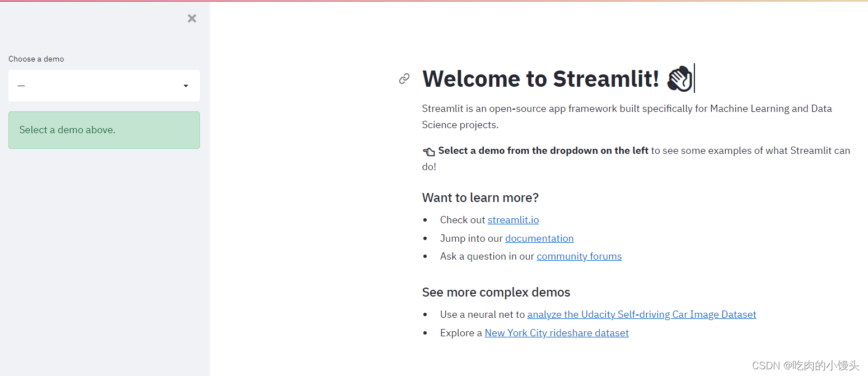This screenshot has height=376, width=868.
Task: Click the 'Choose a demo' label
Action: (36, 59)
